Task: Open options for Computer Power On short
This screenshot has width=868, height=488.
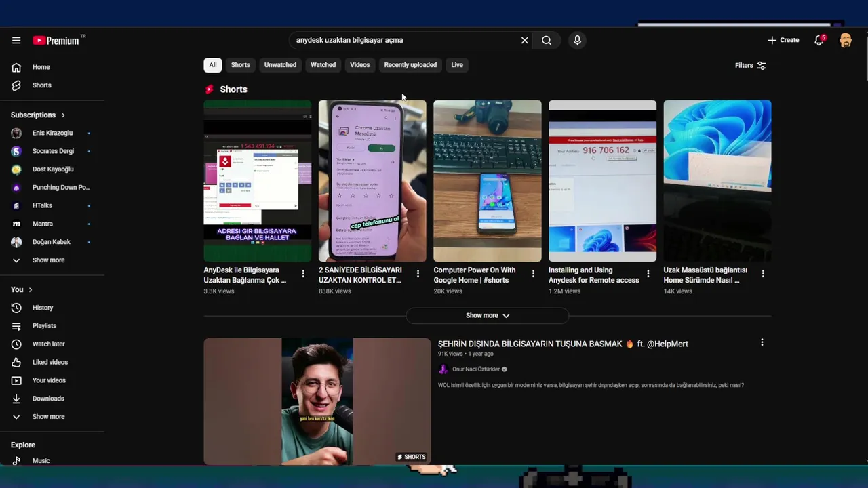Action: point(533,274)
